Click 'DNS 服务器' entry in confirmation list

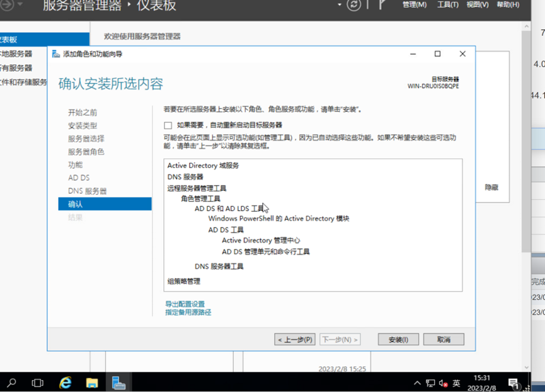coord(185,177)
